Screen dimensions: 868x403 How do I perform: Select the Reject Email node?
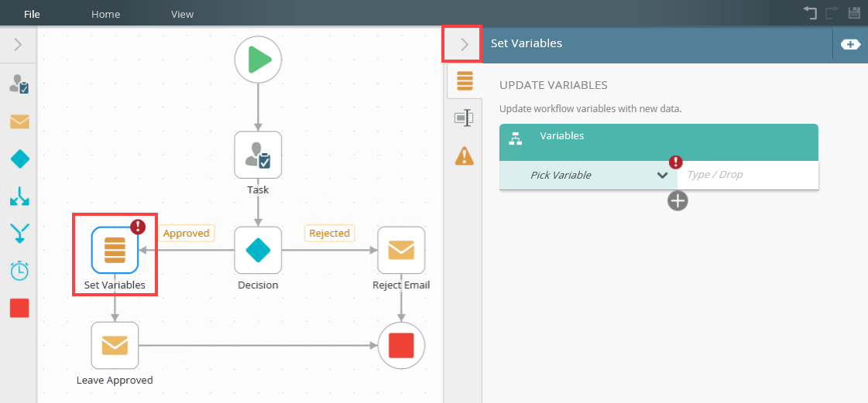[x=401, y=250]
